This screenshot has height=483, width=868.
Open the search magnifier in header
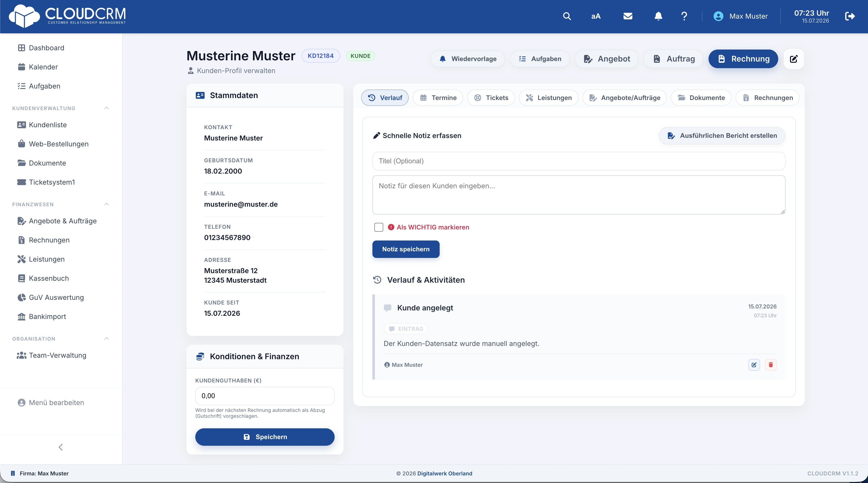point(567,16)
